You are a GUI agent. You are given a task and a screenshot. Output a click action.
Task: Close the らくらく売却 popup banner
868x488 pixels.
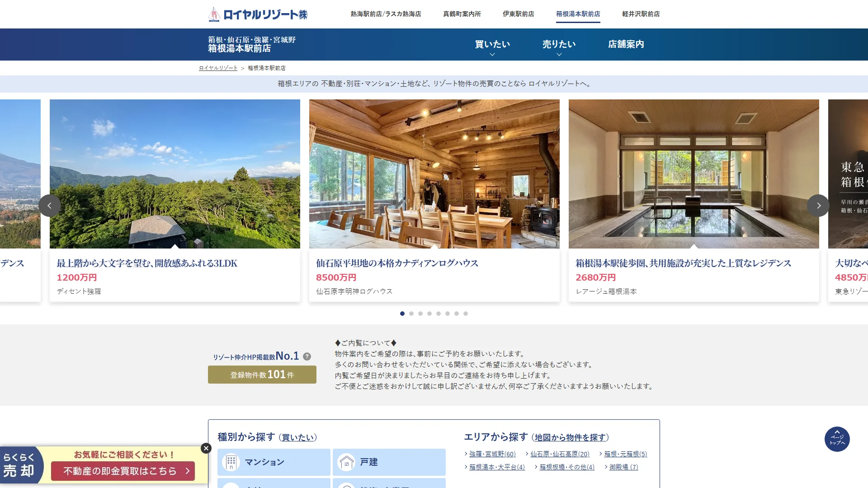[x=206, y=448]
